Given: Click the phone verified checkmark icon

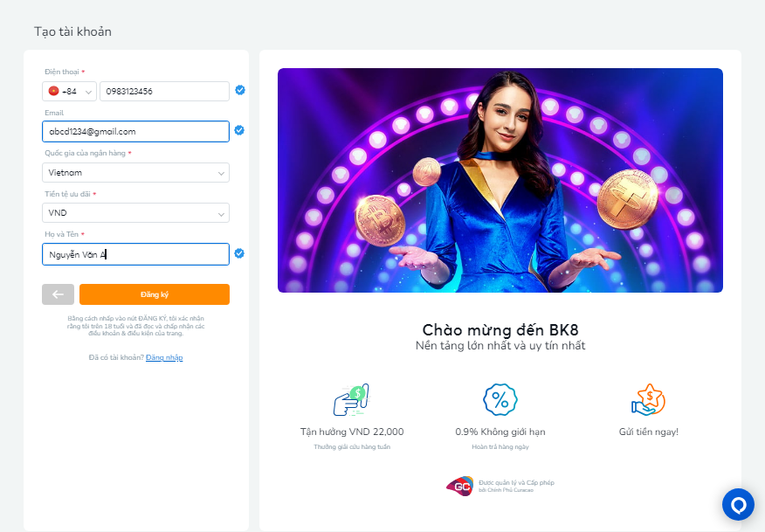Looking at the screenshot, I should click(x=240, y=90).
